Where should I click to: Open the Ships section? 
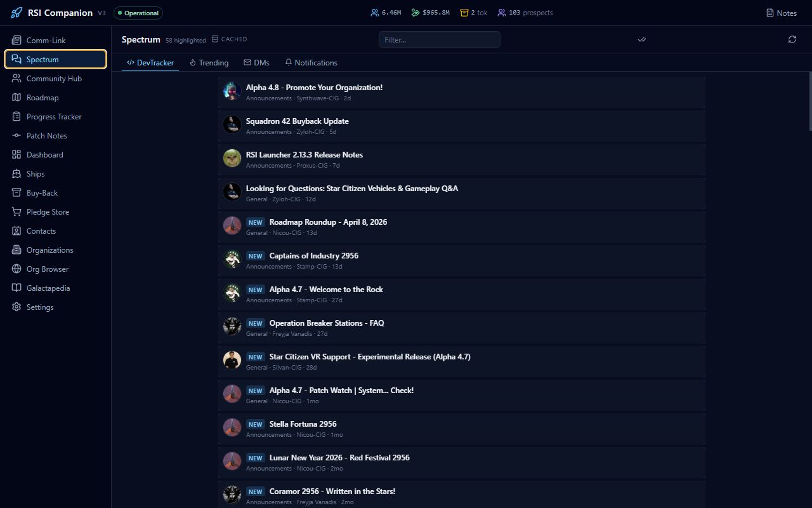coord(55,174)
